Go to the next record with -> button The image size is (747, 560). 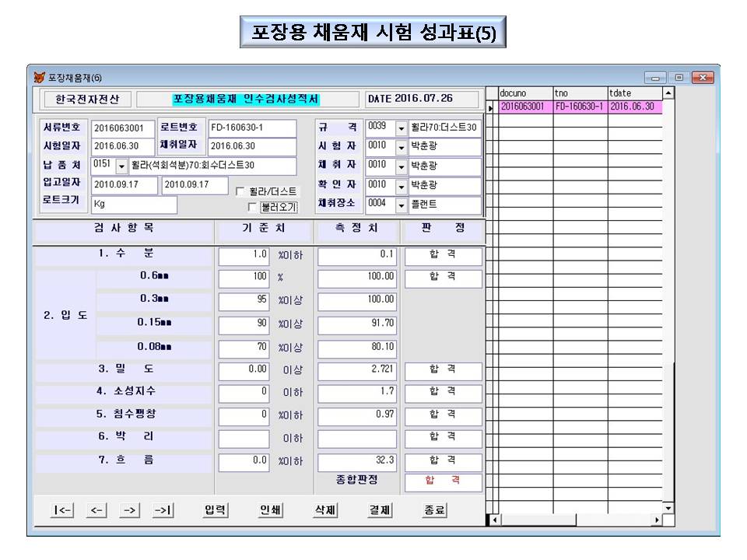129,510
